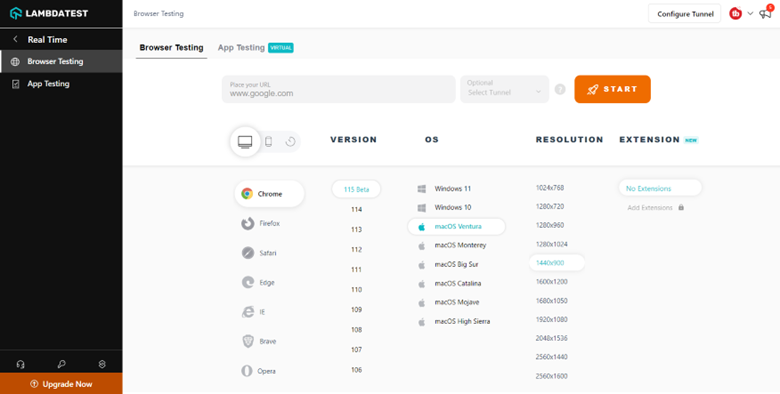The width and height of the screenshot is (780, 394).
Task: Switch to App Testing tab
Action: (x=241, y=48)
